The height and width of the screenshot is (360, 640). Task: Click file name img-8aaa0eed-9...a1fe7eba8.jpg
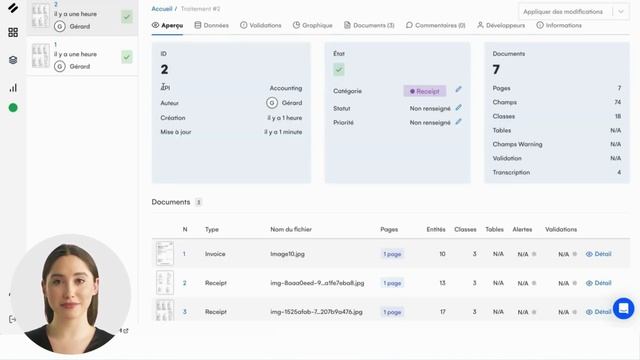pyautogui.click(x=317, y=283)
